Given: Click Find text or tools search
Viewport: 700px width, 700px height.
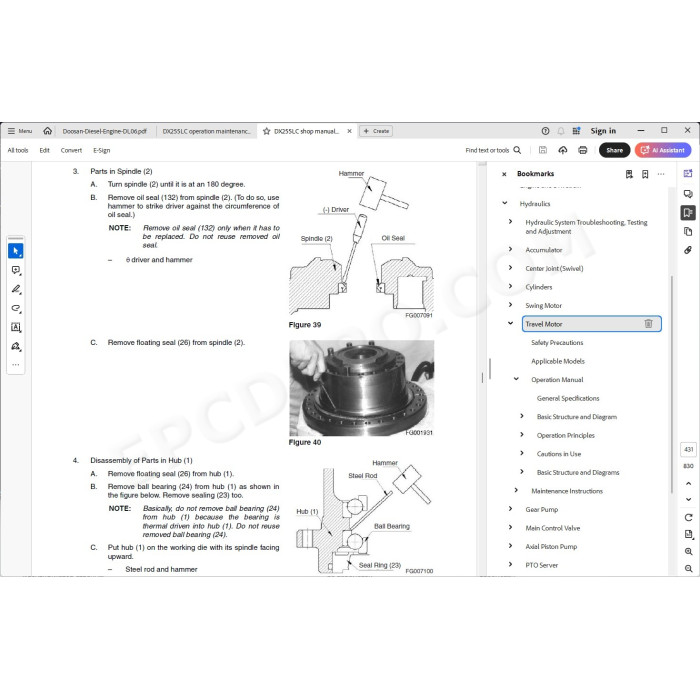Looking at the screenshot, I should (493, 150).
